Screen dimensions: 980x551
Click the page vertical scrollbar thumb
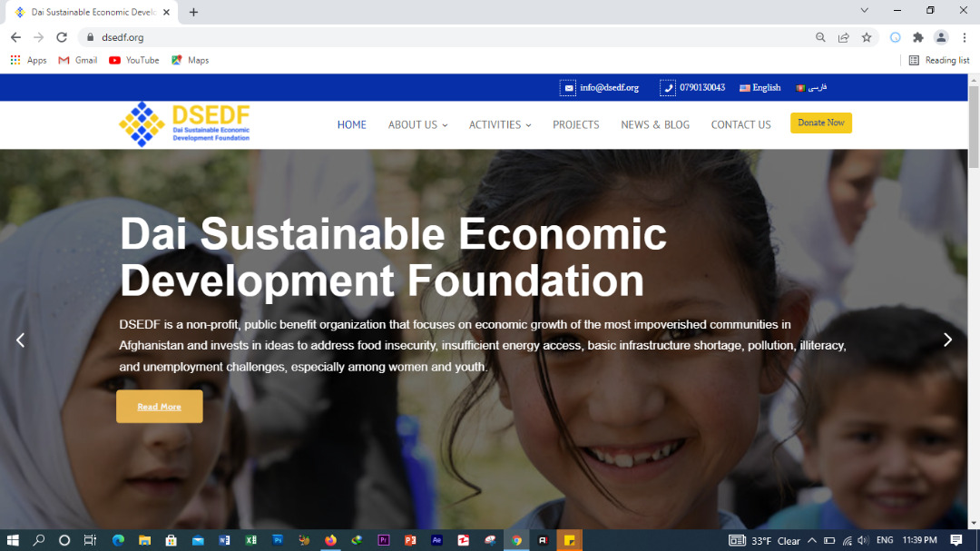click(974, 127)
